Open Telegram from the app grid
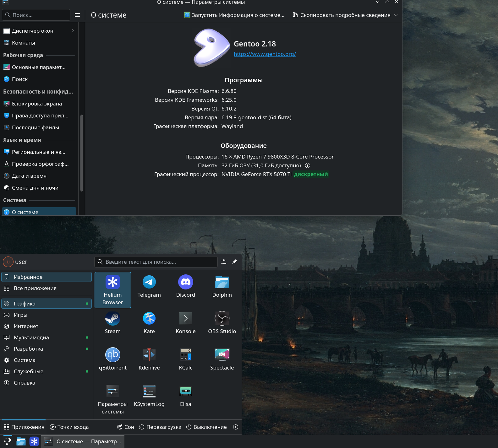The image size is (498, 448). [149, 286]
